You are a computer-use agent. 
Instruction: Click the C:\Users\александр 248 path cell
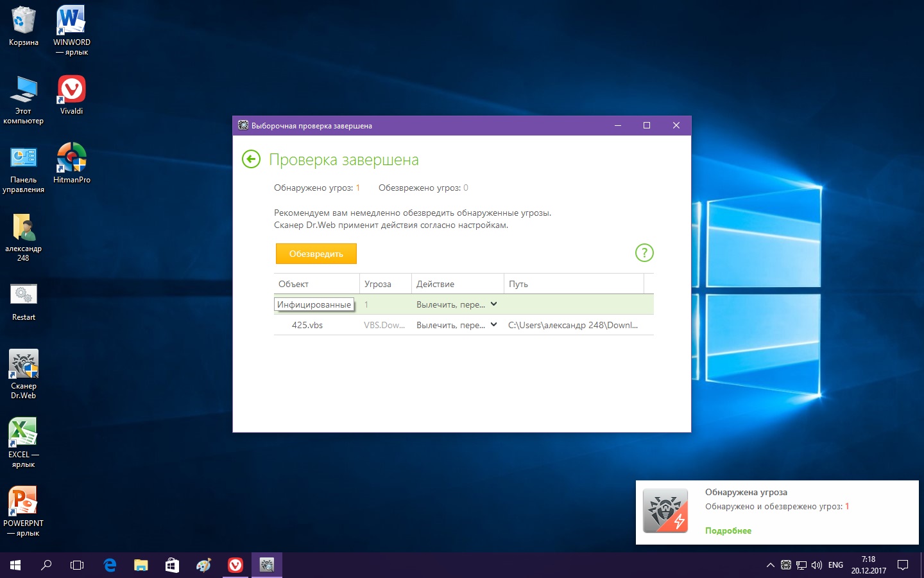point(573,325)
